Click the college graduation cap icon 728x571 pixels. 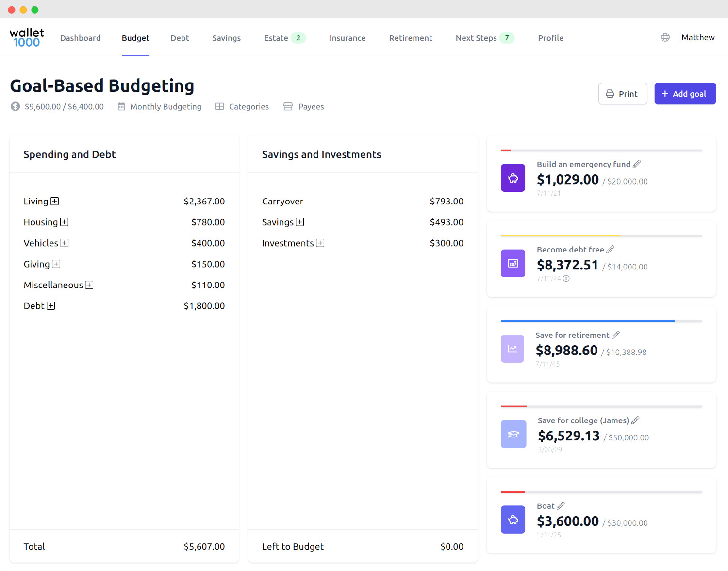[513, 434]
